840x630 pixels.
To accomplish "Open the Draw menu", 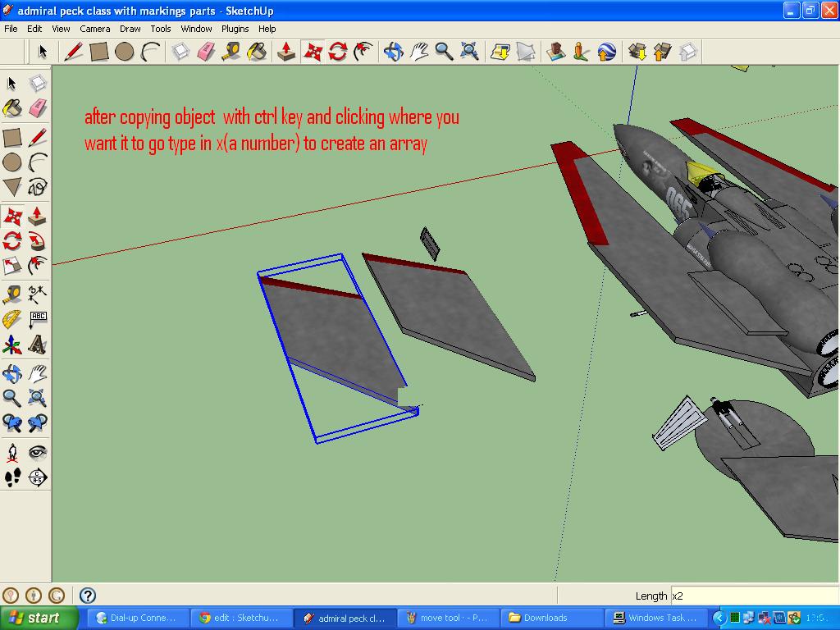I will pyautogui.click(x=130, y=29).
